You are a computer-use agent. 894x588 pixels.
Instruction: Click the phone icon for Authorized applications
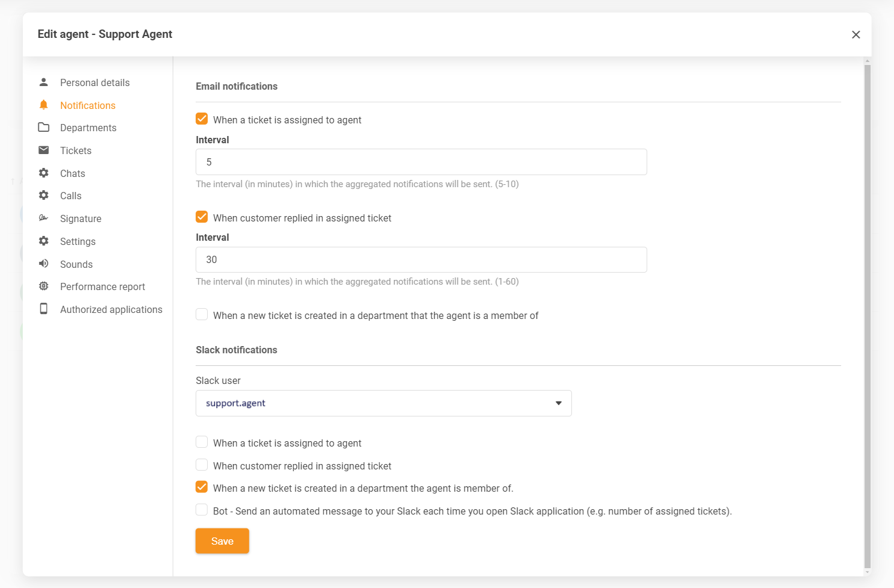(43, 309)
